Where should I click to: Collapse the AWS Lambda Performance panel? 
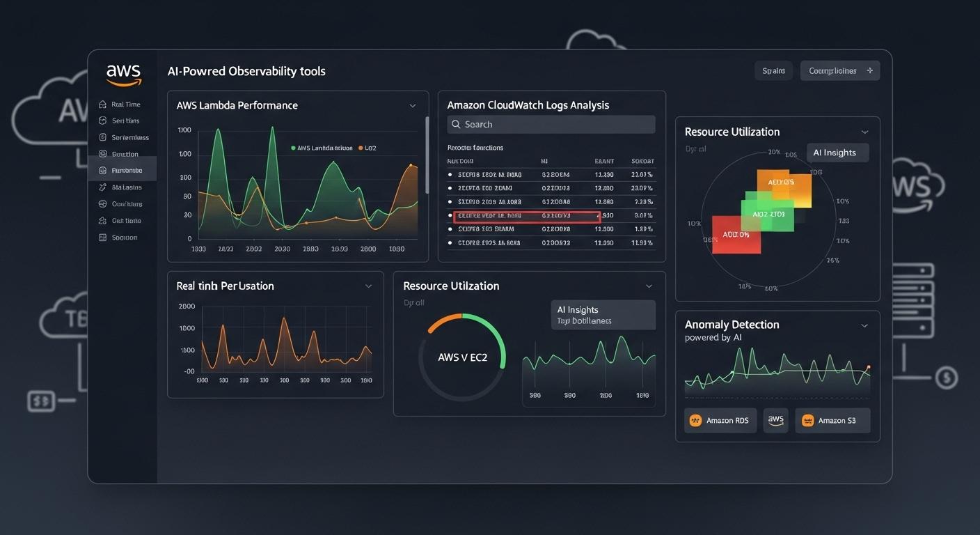(x=412, y=105)
